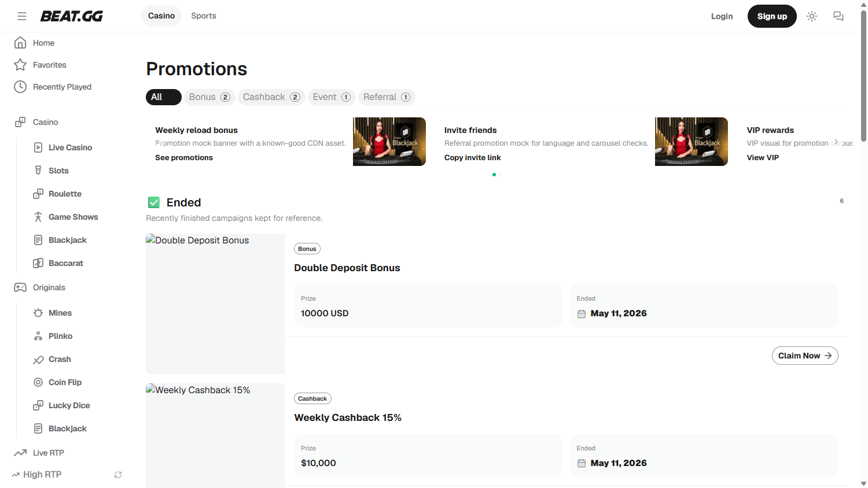The height and width of the screenshot is (488, 868).
Task: Advance the promotion carousel with right chevron
Action: pos(836,142)
